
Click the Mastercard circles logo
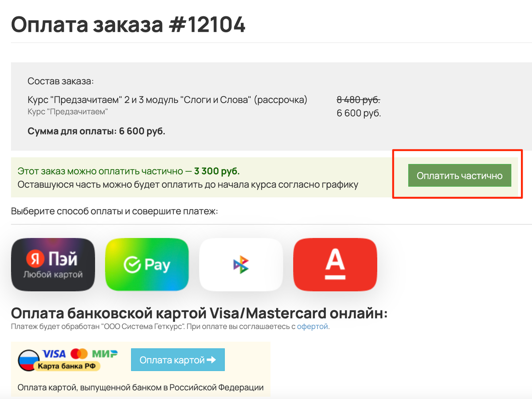coord(79,354)
